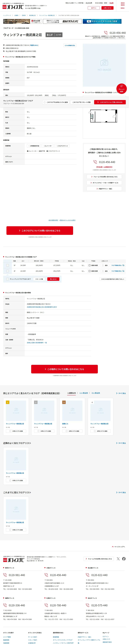Viewport: 129px width, 644px height.
Task: Select the 1ヶ月以内 tab
Action: [x=84, y=393]
